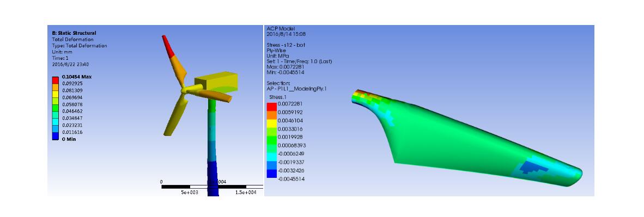644x217 pixels.
Task: Select the dark blue -0.0045514 stress legend swatch
Action: 271,174
